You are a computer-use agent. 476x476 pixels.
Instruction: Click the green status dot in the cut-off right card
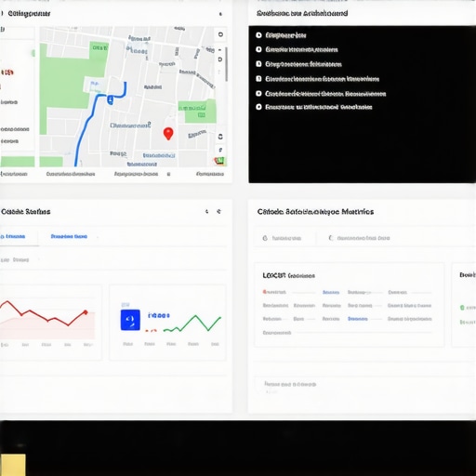(x=462, y=308)
